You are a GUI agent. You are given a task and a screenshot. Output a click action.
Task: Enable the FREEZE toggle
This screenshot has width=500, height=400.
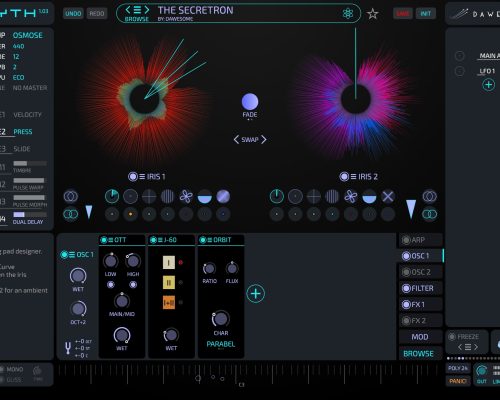pyautogui.click(x=452, y=337)
